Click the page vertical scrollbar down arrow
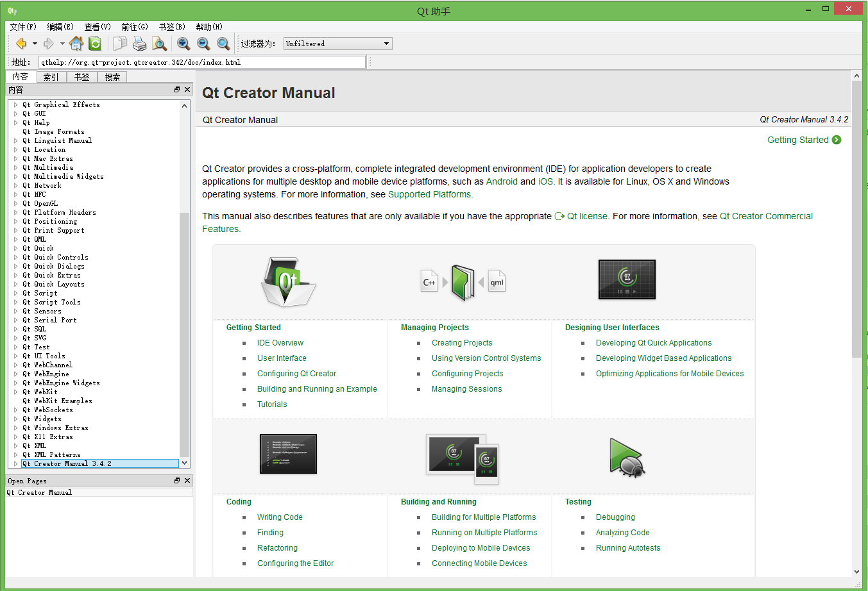This screenshot has height=591, width=868. tap(856, 572)
